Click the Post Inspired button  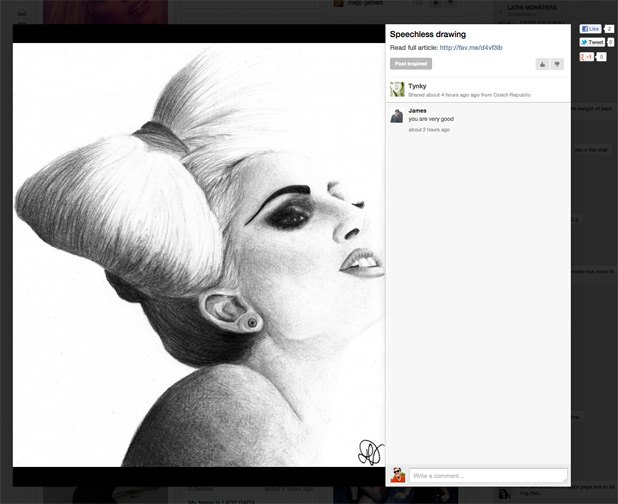tap(411, 64)
